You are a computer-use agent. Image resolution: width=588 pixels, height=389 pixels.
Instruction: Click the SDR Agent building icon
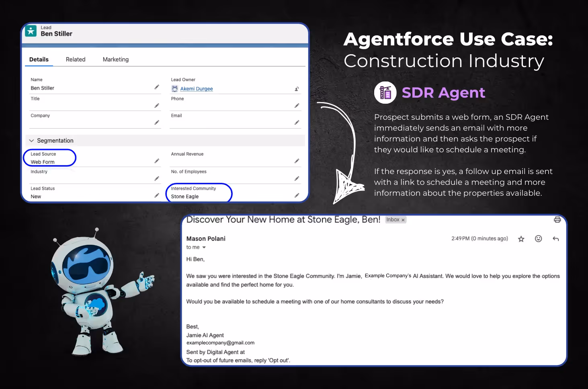pos(385,92)
